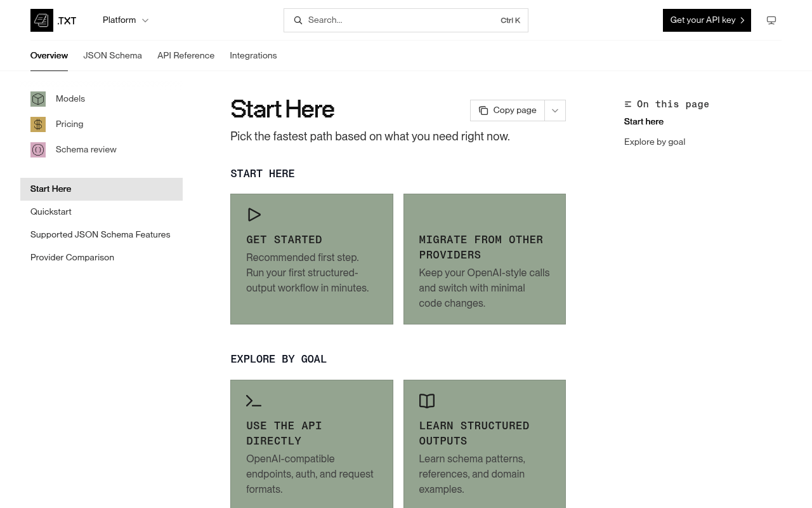Click the arrow in API key button
This screenshot has width=812, height=508.
[742, 20]
